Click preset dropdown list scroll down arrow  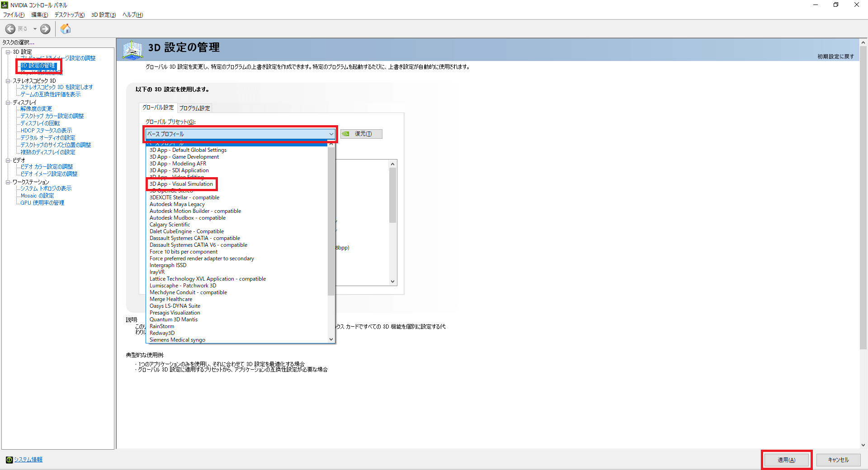tap(331, 339)
